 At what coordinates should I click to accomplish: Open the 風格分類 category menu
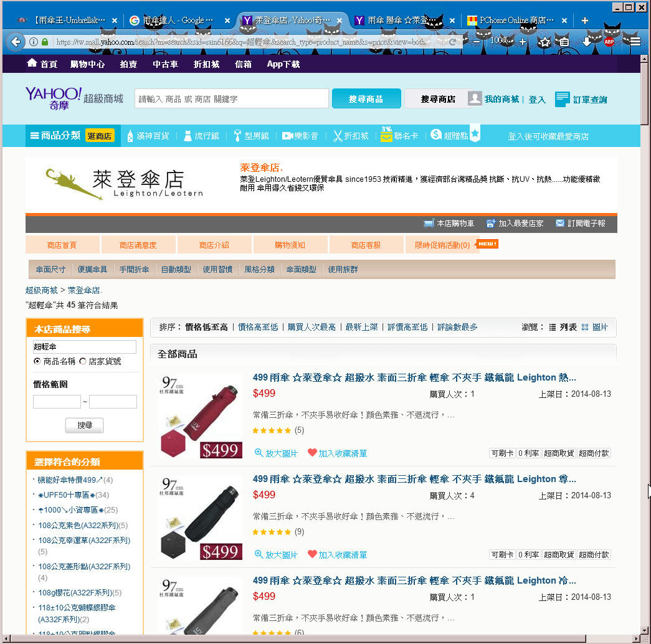click(260, 270)
